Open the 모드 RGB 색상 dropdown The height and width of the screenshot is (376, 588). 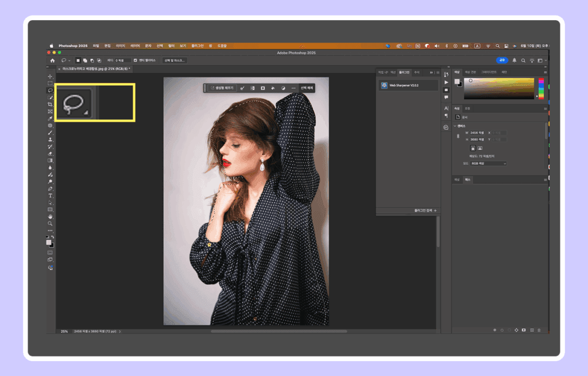pyautogui.click(x=489, y=164)
